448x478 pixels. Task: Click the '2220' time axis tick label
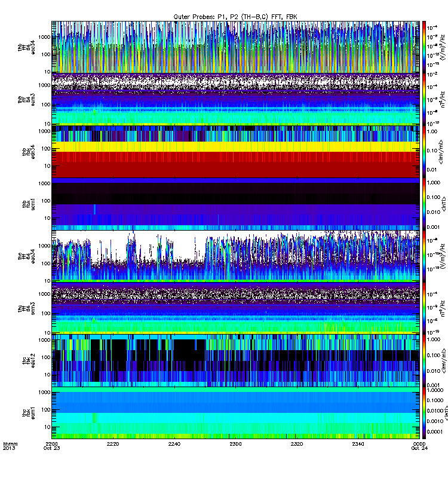pyautogui.click(x=113, y=444)
